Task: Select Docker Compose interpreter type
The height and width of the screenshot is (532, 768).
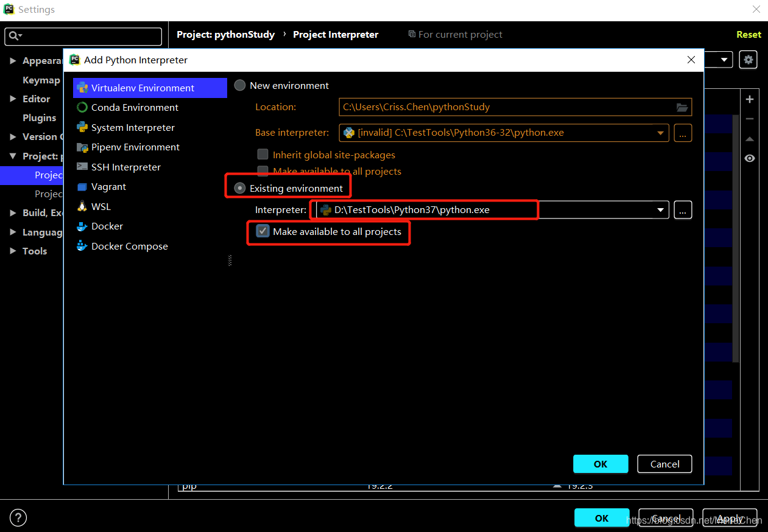Action: click(129, 246)
